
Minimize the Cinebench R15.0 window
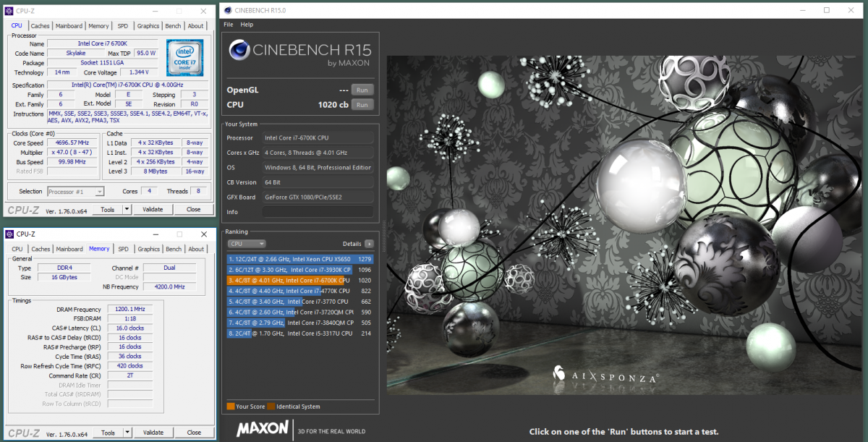pos(804,10)
